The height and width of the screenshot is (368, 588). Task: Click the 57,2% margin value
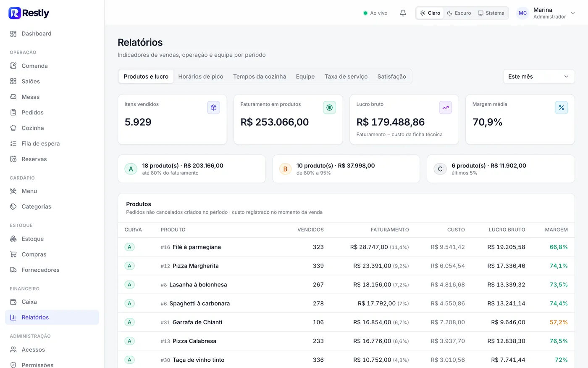[559, 322]
